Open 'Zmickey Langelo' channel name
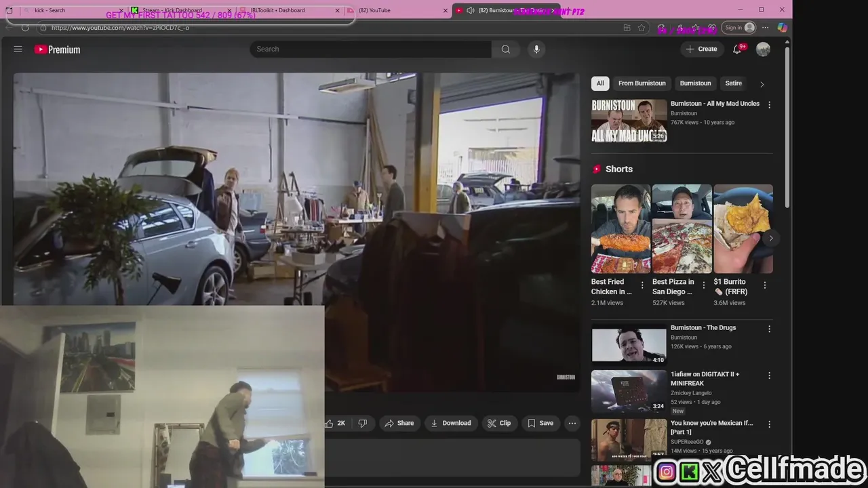The height and width of the screenshot is (488, 868). 691,393
